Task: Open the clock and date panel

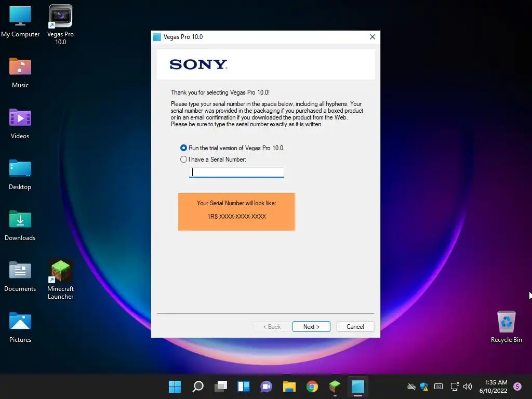Action: [x=494, y=387]
